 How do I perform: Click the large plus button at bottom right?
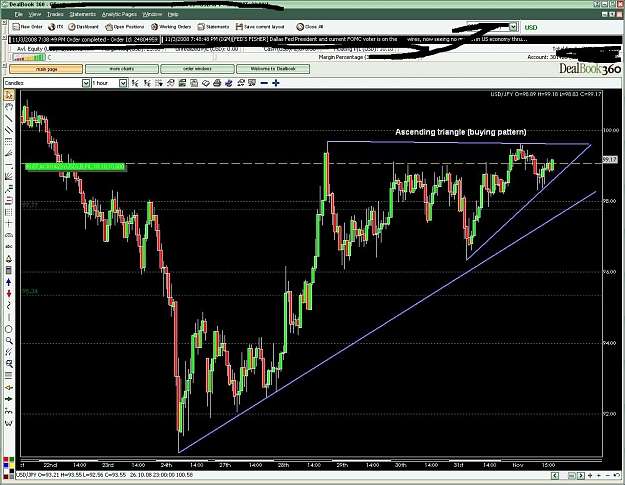click(x=590, y=475)
